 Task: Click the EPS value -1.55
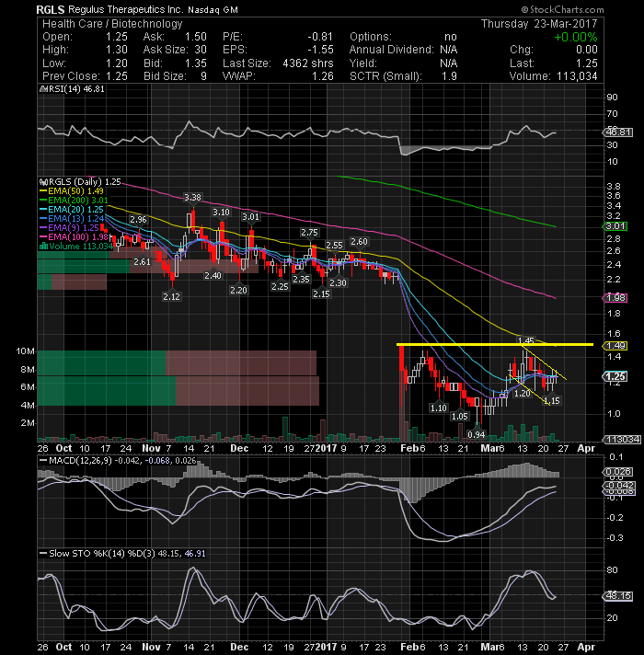click(320, 50)
